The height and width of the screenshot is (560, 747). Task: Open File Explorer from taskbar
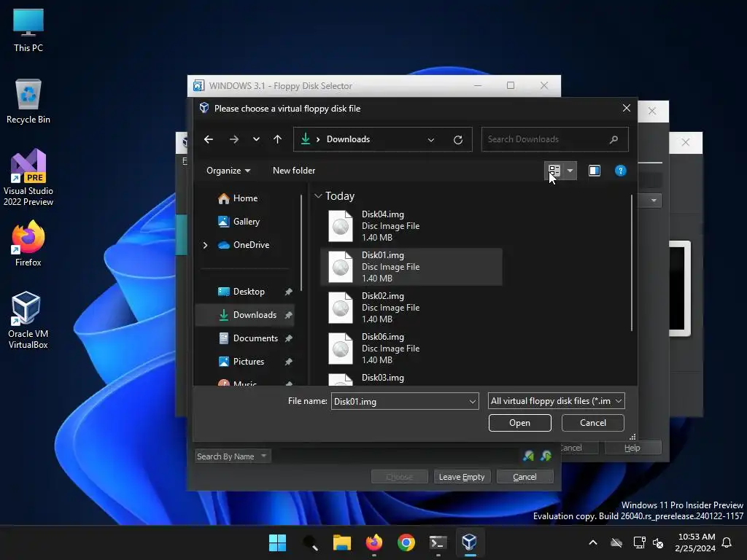click(342, 542)
